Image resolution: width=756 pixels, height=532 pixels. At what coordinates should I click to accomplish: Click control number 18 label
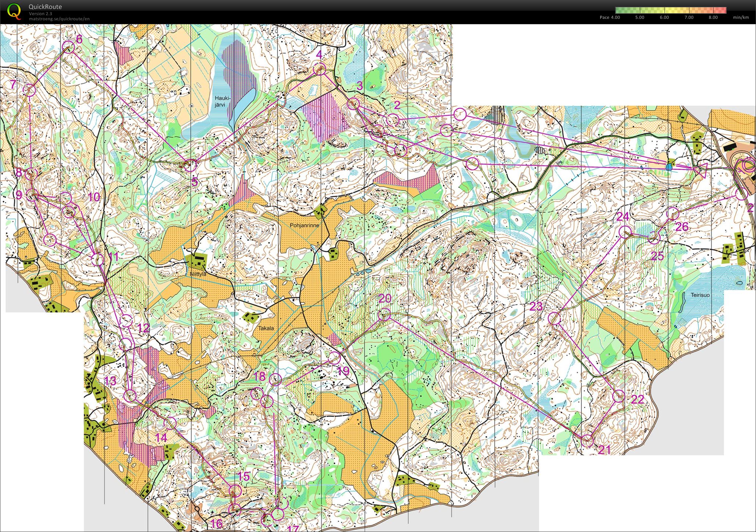(x=259, y=376)
